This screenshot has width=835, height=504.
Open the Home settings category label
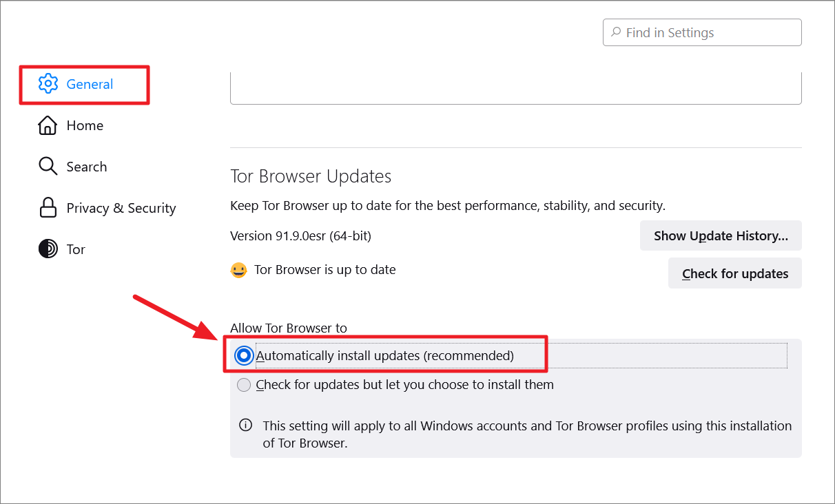coord(85,125)
